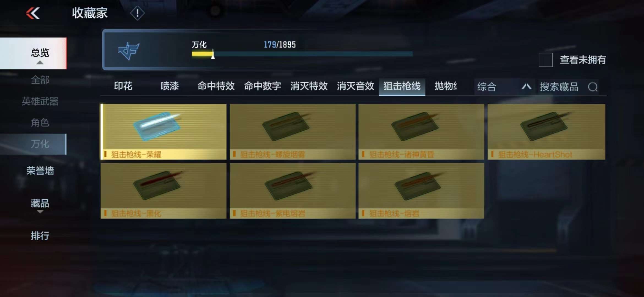Expand the 藏品 sidebar section

pyautogui.click(x=40, y=205)
